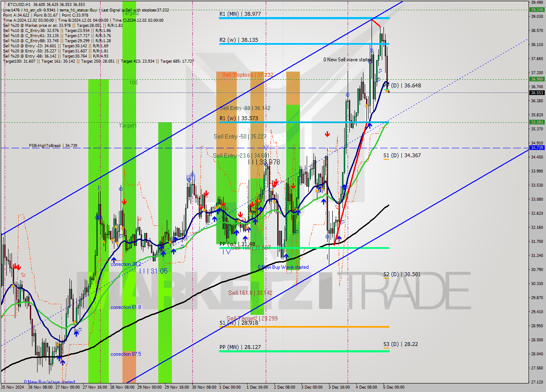Click the blue 34.739 price tag
The height and width of the screenshot is (392, 546).
(x=537, y=147)
